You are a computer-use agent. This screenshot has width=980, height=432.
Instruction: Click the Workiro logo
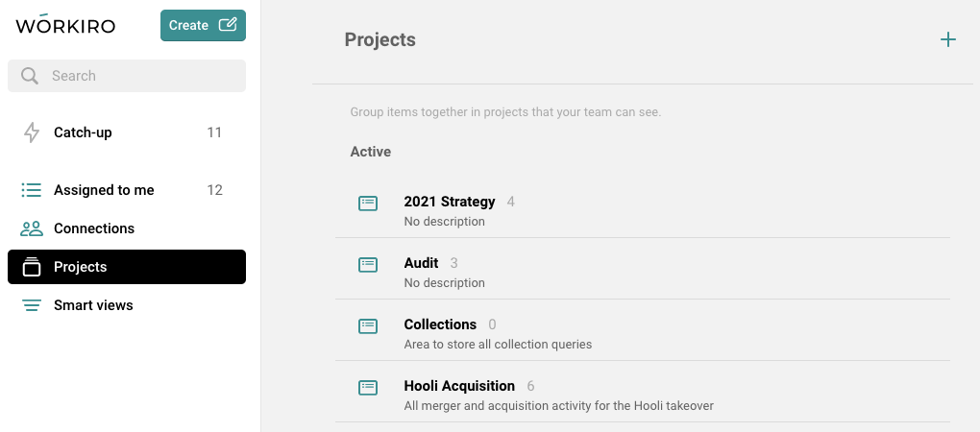point(65,25)
